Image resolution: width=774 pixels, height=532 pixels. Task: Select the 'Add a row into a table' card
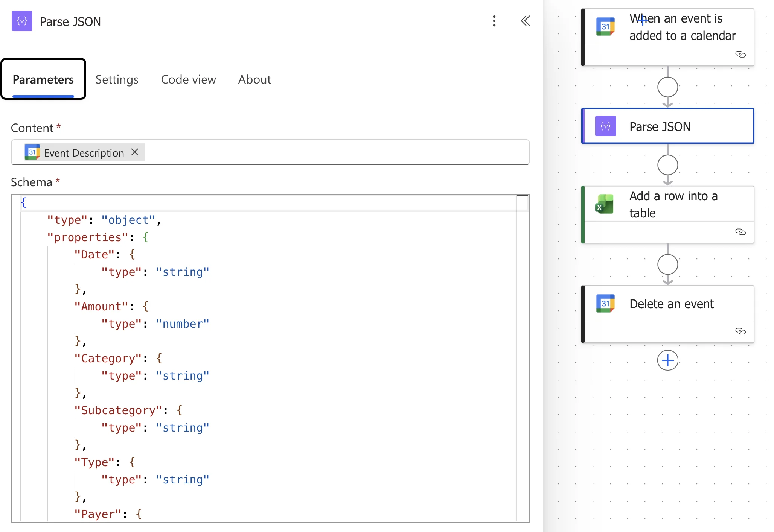(667, 214)
